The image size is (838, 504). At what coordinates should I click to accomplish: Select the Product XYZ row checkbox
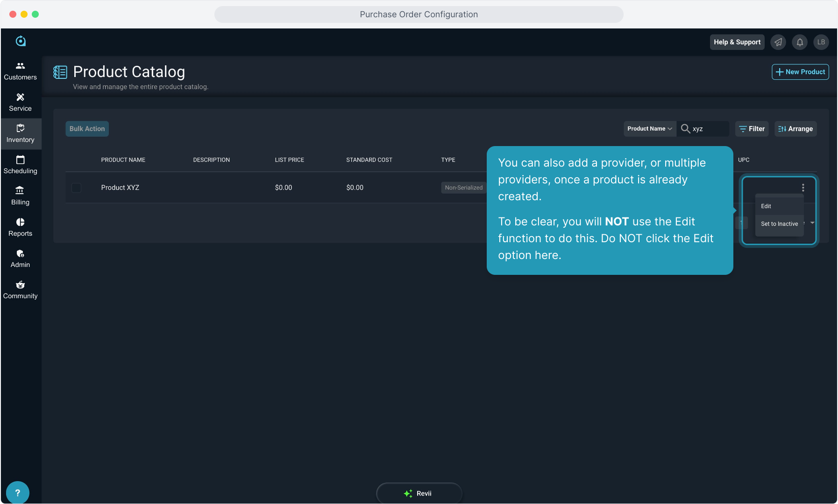tap(76, 188)
